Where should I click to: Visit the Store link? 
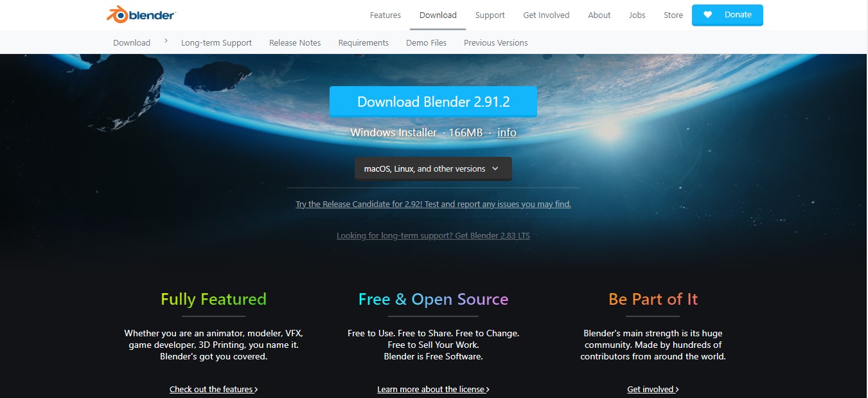point(673,15)
